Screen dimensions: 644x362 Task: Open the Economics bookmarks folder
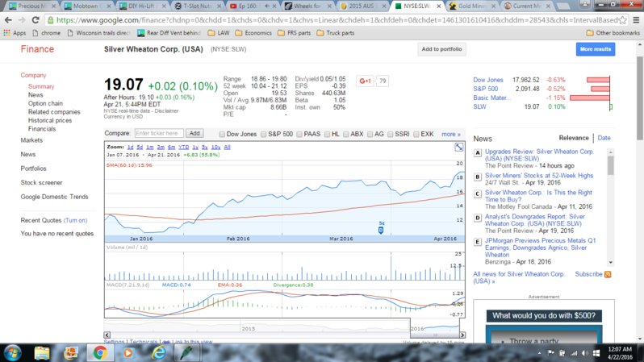(253, 33)
